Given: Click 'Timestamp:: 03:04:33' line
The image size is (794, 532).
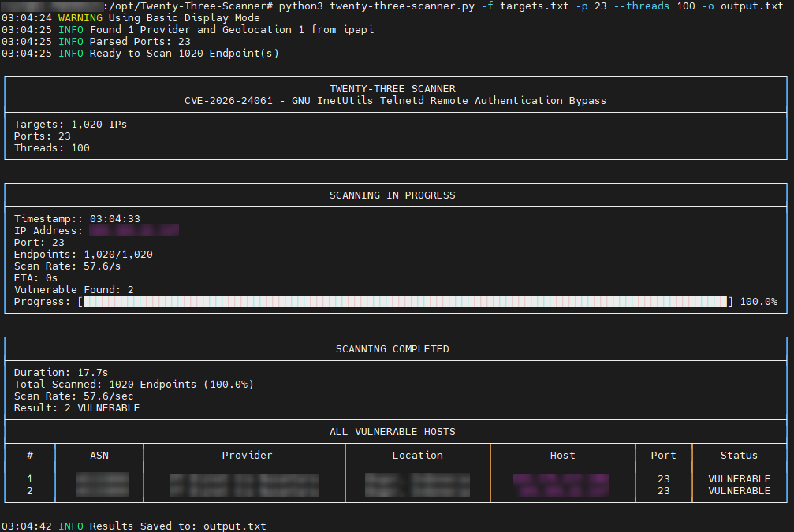Looking at the screenshot, I should click(77, 218).
